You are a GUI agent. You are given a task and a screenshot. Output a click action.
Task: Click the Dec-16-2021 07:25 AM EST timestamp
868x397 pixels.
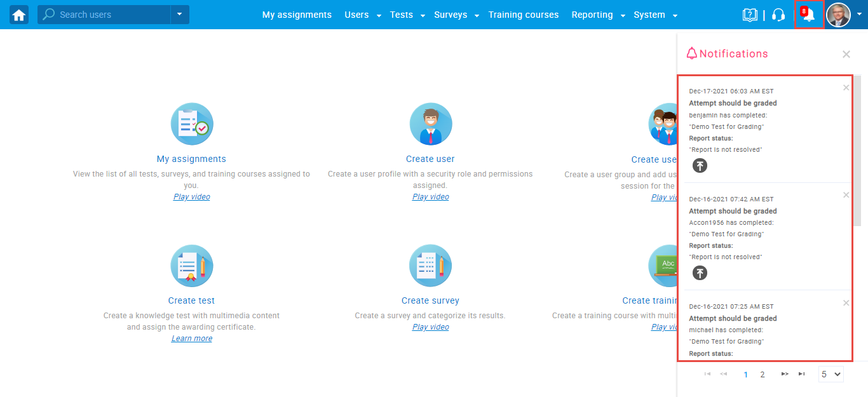[x=731, y=307]
